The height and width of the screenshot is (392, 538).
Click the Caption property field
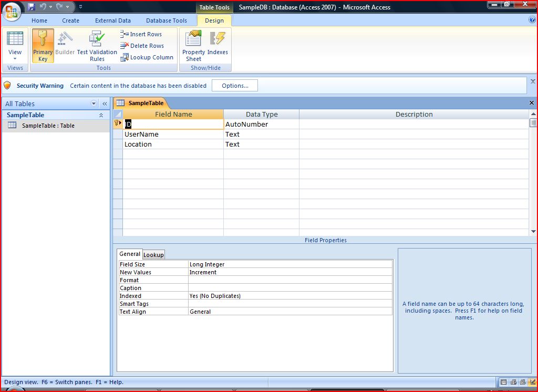pos(290,288)
